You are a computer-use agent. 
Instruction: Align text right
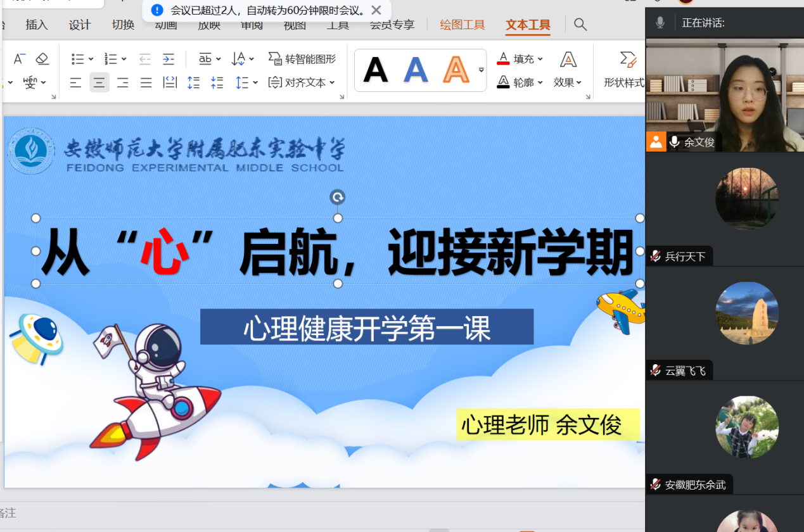coord(122,82)
